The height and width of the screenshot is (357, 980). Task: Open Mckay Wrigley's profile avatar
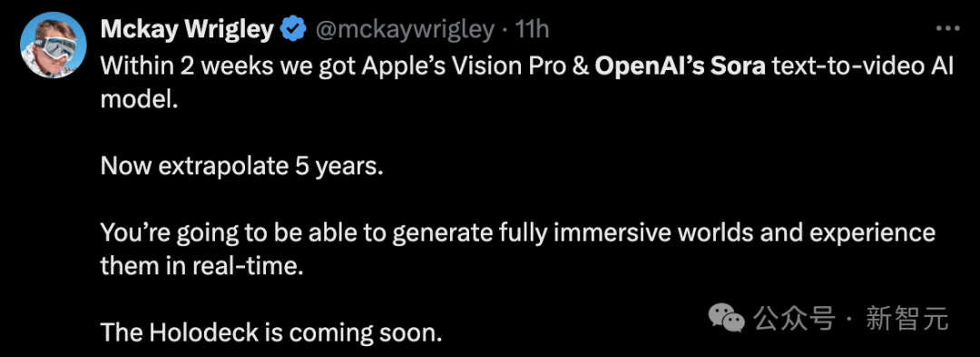[54, 45]
